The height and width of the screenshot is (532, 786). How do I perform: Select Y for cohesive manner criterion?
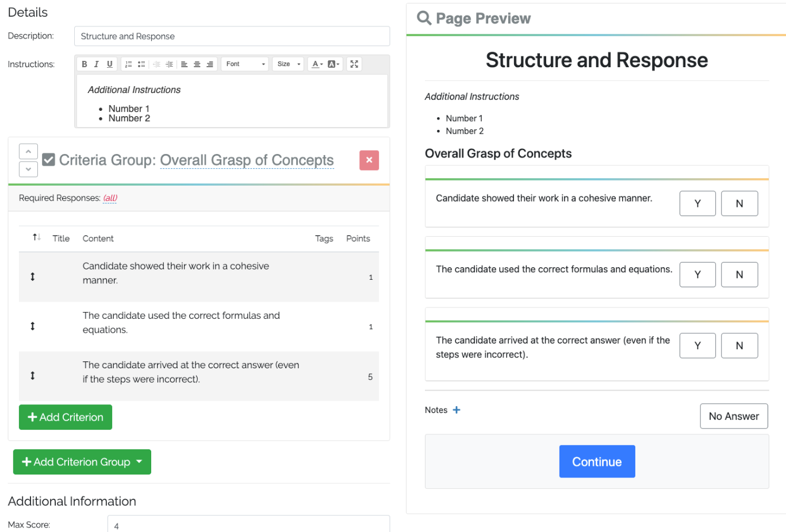[x=697, y=203]
